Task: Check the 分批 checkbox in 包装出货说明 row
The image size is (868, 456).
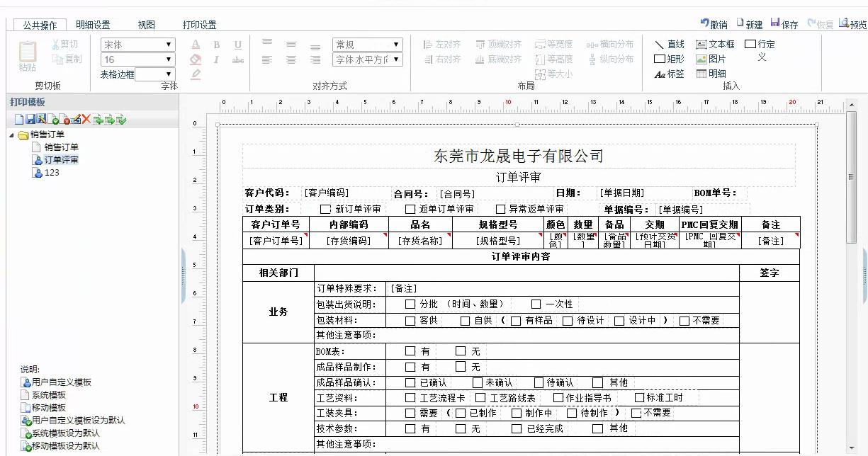Action: pos(410,304)
